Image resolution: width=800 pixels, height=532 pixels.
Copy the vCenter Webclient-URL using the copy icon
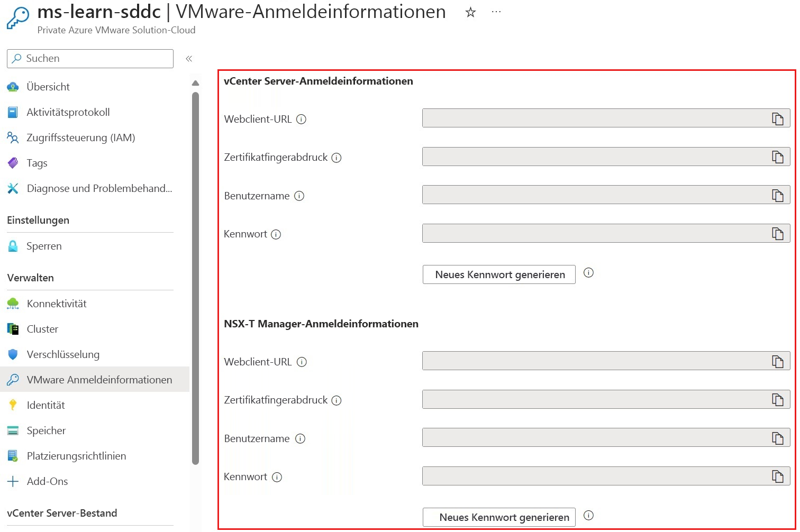(x=778, y=118)
